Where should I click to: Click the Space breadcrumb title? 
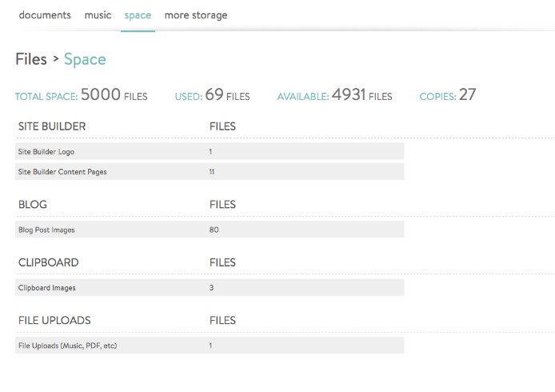[x=85, y=59]
